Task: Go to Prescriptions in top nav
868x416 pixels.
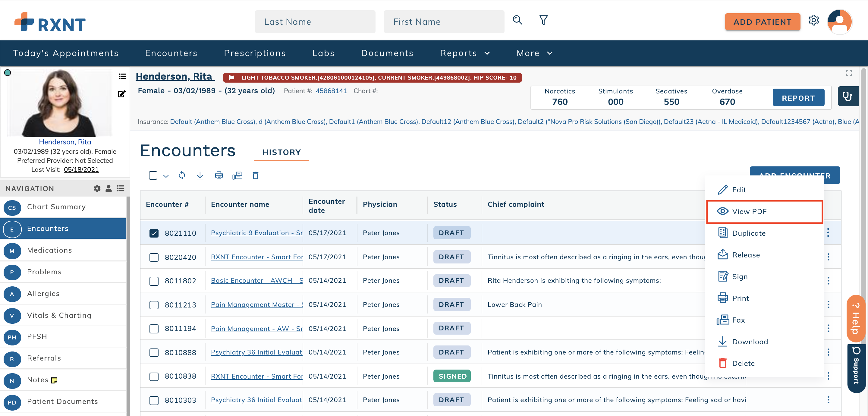Action: [255, 53]
